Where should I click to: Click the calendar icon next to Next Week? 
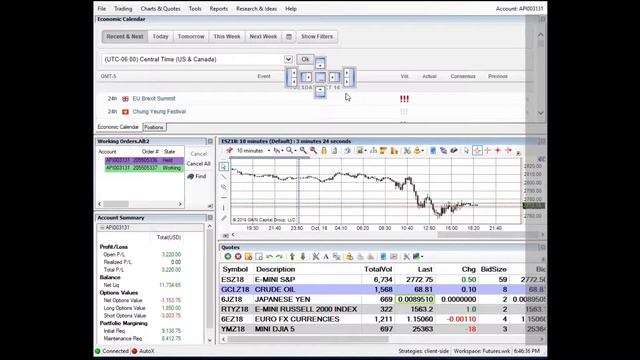click(289, 36)
